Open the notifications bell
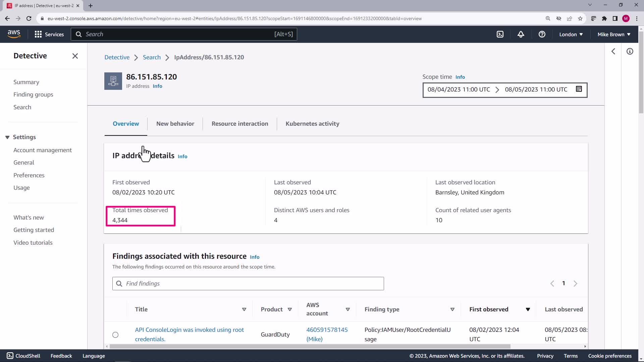 [521, 34]
